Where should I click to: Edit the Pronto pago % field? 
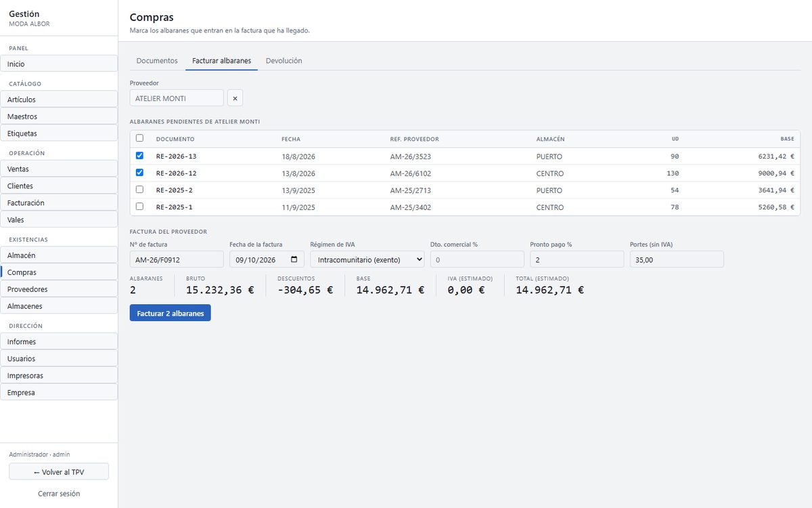point(577,259)
